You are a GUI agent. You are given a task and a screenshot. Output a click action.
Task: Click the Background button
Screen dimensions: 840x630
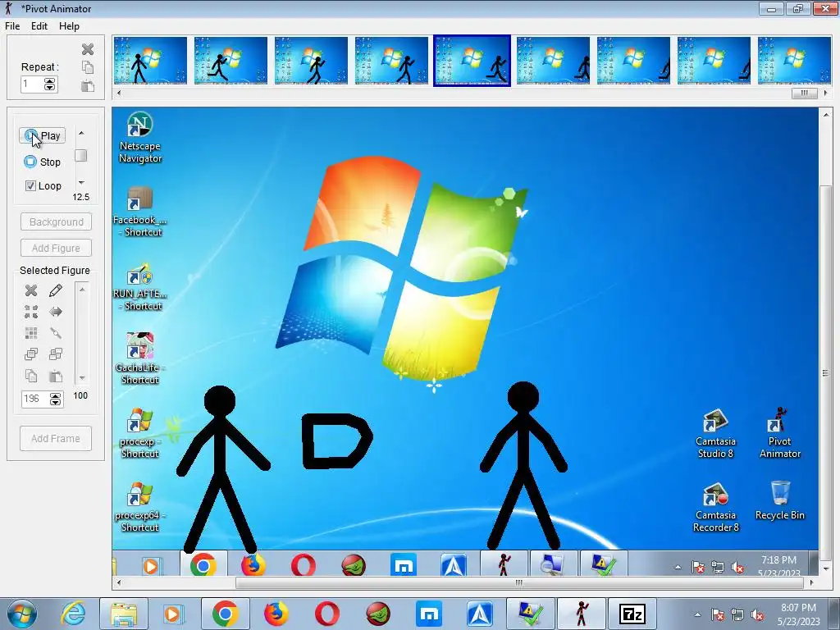[x=57, y=221]
